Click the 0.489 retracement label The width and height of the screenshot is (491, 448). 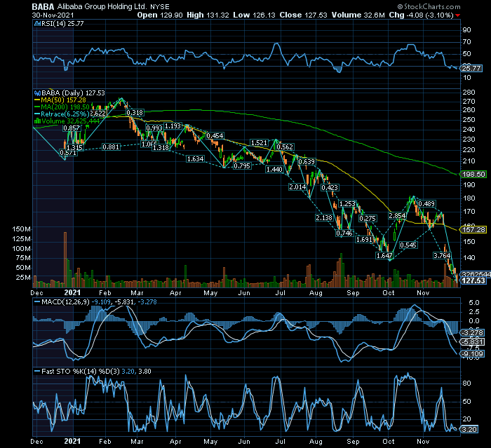(x=426, y=204)
